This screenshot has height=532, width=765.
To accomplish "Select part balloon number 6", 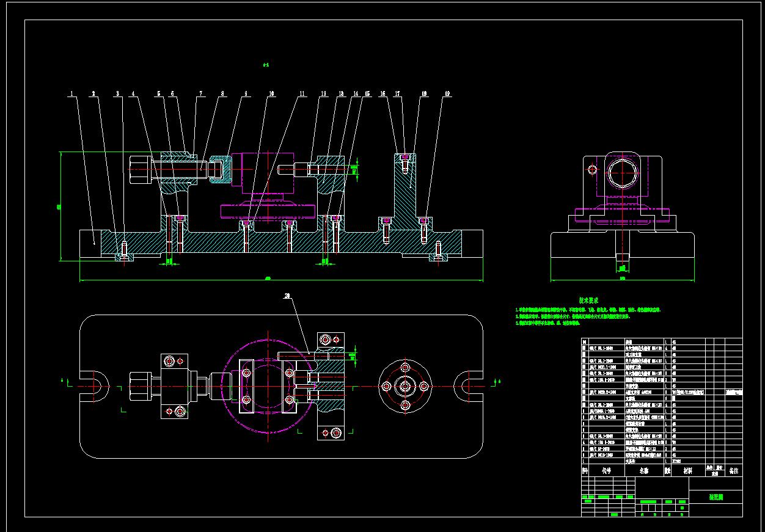I will [172, 94].
